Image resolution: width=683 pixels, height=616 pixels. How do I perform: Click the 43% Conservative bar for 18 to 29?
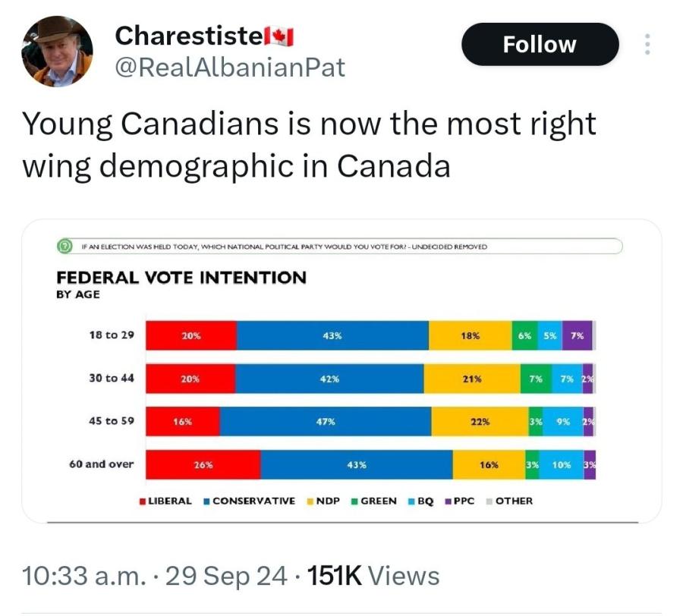(332, 335)
